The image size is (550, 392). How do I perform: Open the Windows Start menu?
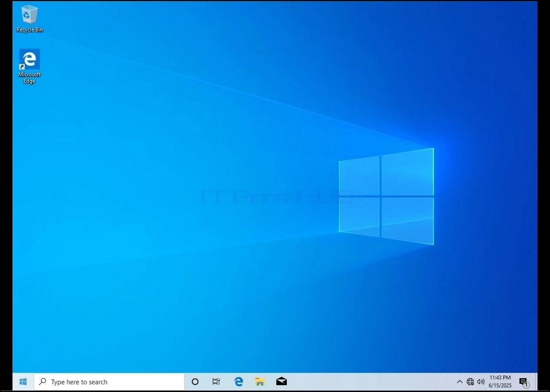pos(23,382)
